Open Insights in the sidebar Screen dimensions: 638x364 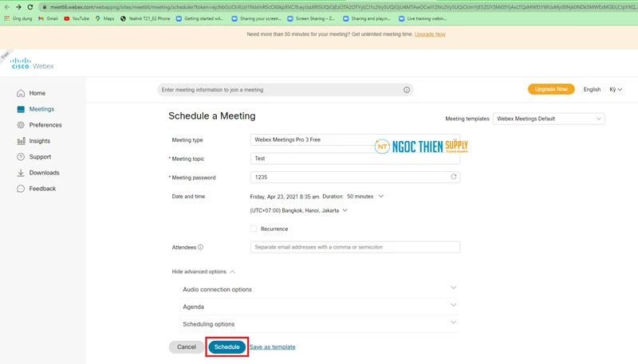[x=39, y=141]
